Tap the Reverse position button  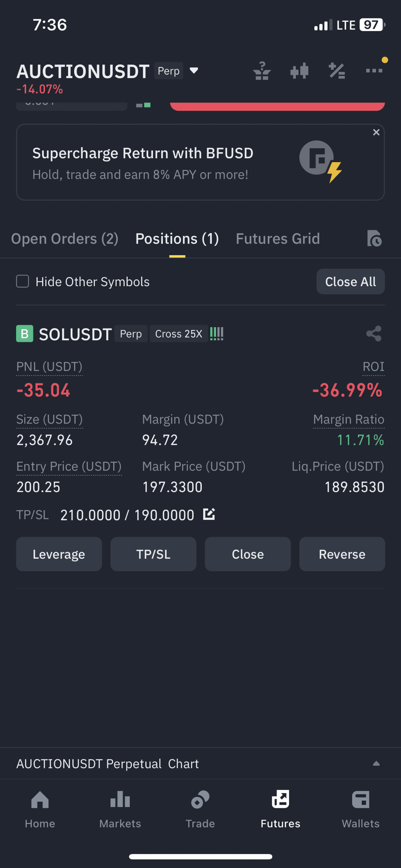coord(342,554)
